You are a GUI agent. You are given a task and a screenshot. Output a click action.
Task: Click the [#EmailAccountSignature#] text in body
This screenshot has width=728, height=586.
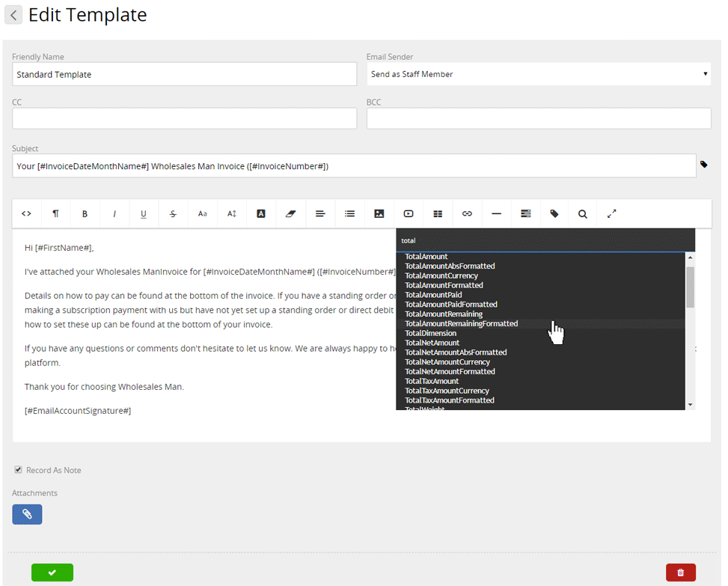coord(78,410)
